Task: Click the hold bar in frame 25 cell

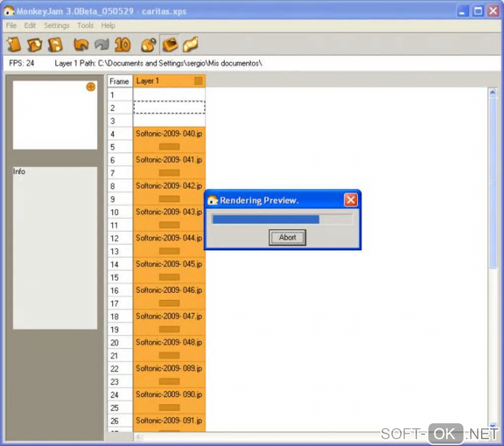Action: [169, 407]
